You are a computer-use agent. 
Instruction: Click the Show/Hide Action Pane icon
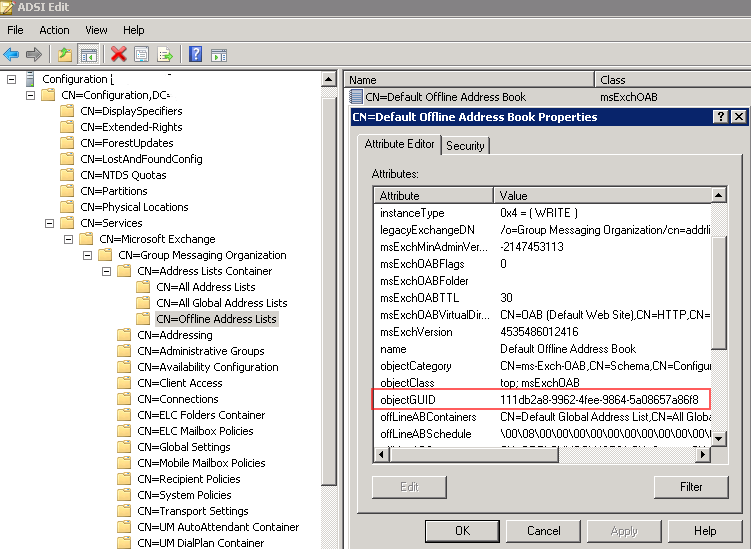coord(218,54)
